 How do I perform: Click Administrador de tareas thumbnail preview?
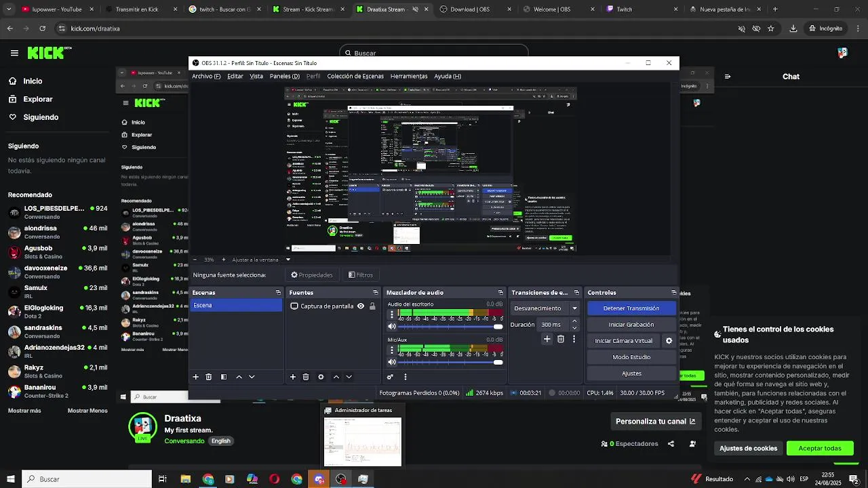[x=362, y=441]
